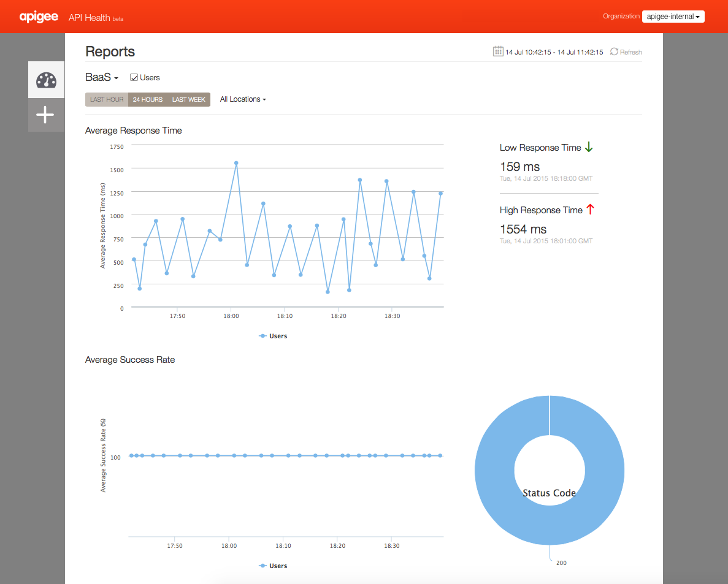Click the Refresh circular arrows icon
Image resolution: width=728 pixels, height=584 pixels.
click(614, 51)
